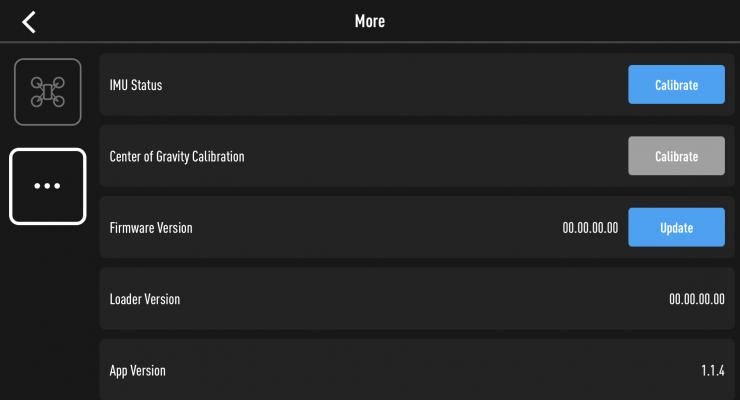Click the Center of Gravity Calibration label

tap(177, 157)
